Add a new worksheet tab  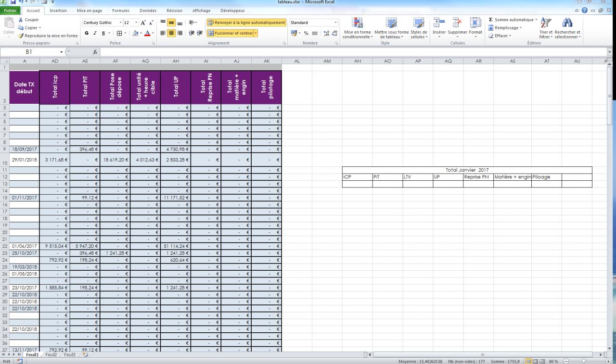click(x=86, y=354)
